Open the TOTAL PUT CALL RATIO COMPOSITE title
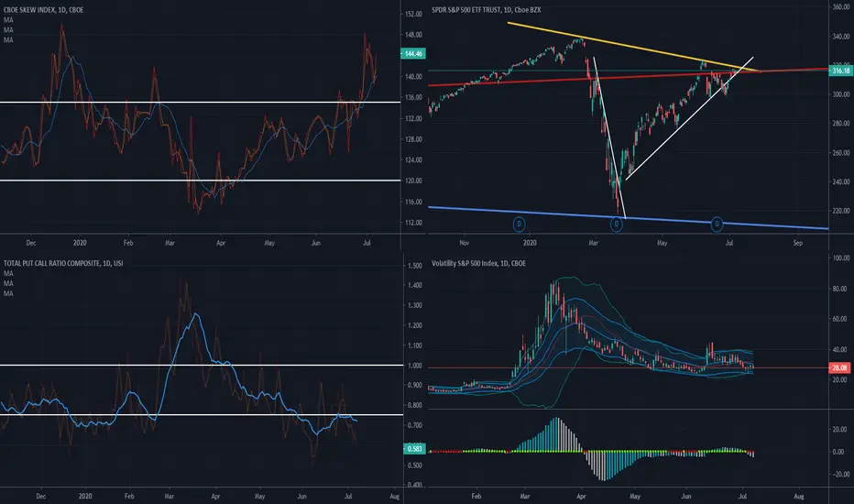The height and width of the screenshot is (504, 854). pos(63,263)
